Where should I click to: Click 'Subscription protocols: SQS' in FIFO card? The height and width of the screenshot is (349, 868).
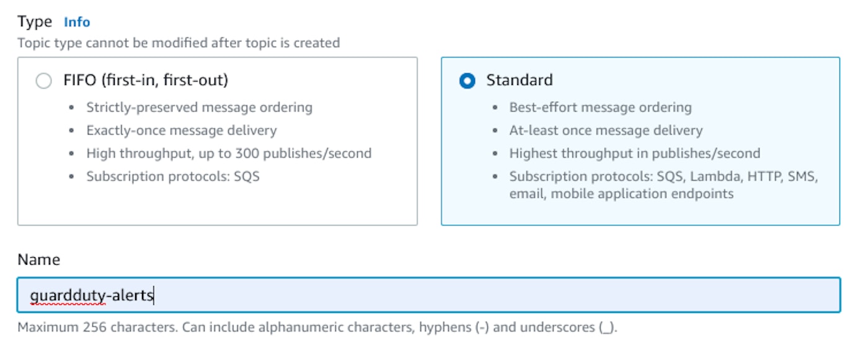(x=173, y=176)
